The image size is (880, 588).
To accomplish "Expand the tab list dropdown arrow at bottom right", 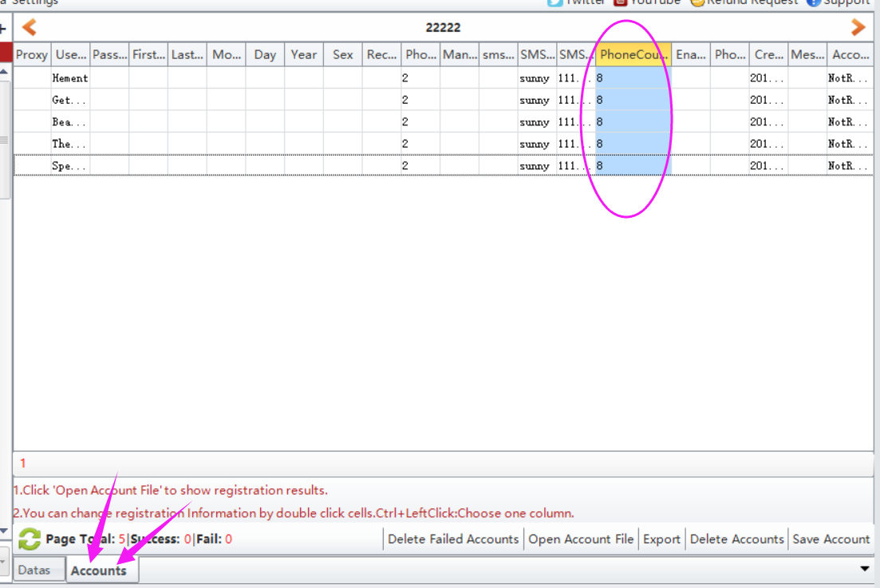I will pyautogui.click(x=865, y=569).
